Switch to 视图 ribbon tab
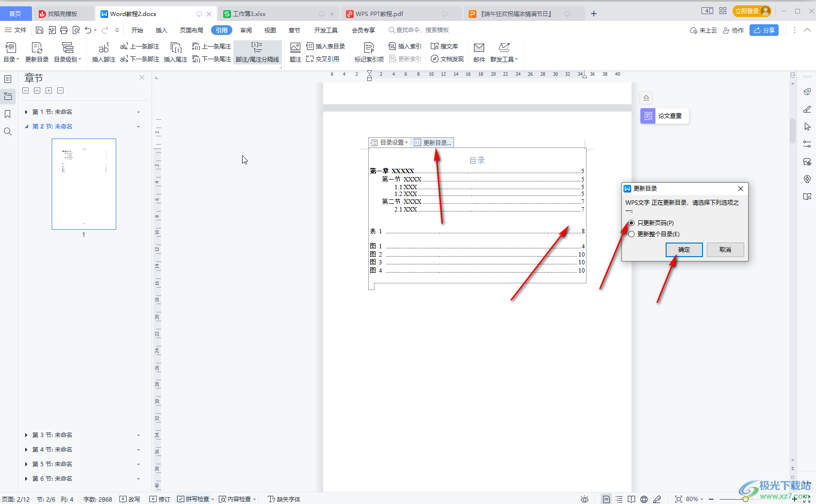Viewport: 816px width, 504px height. pos(270,30)
